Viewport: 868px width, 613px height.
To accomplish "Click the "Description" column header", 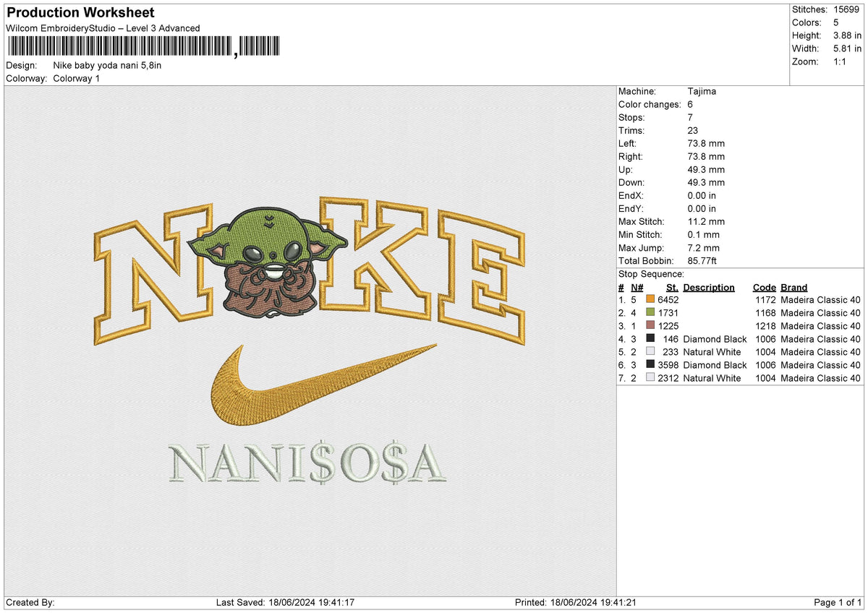I will 709,287.
